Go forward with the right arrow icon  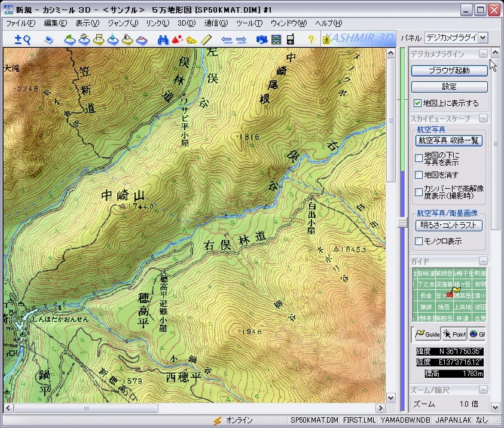[x=241, y=40]
